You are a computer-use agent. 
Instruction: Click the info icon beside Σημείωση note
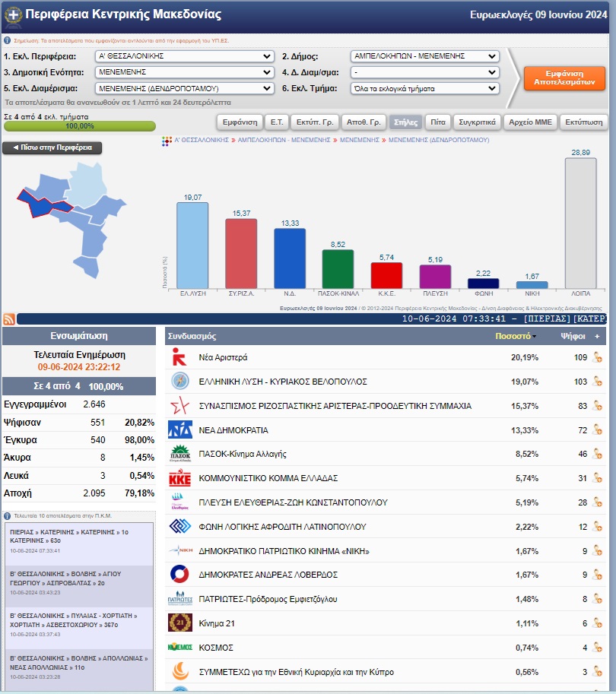tap(7, 40)
